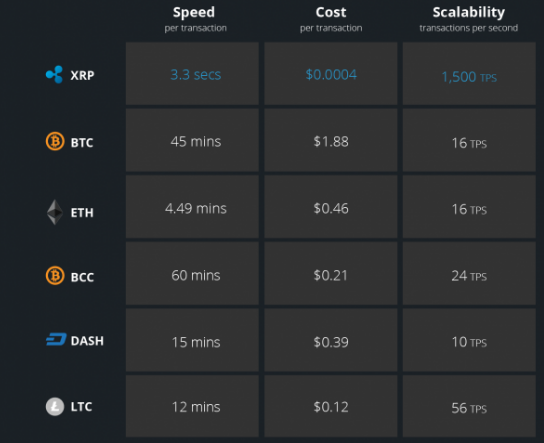This screenshot has width=544, height=443.
Task: Click the 1,500 TPS scalability cell
Action: pyautogui.click(x=469, y=74)
